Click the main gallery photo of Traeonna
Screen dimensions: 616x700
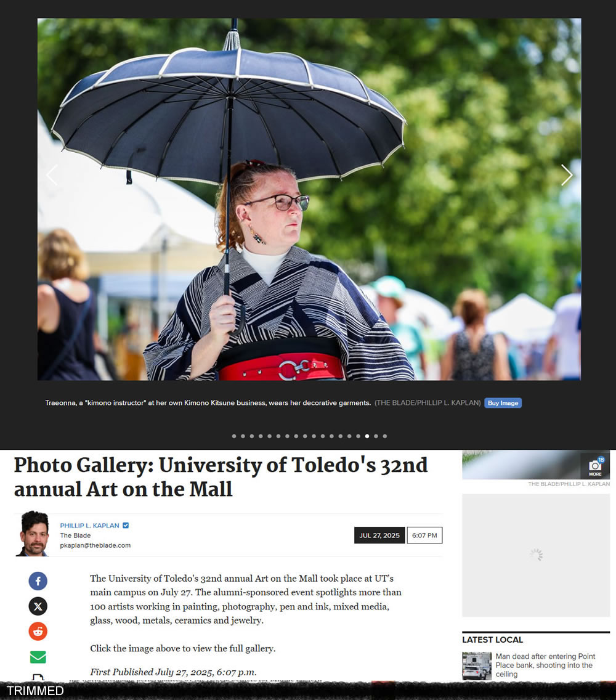tap(309, 199)
